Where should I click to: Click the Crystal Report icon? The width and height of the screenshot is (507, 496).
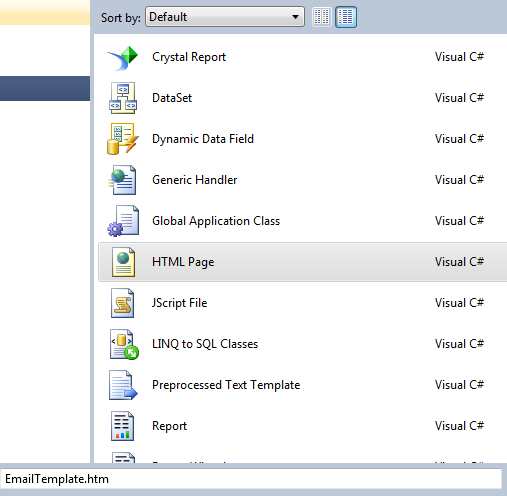pyautogui.click(x=123, y=58)
